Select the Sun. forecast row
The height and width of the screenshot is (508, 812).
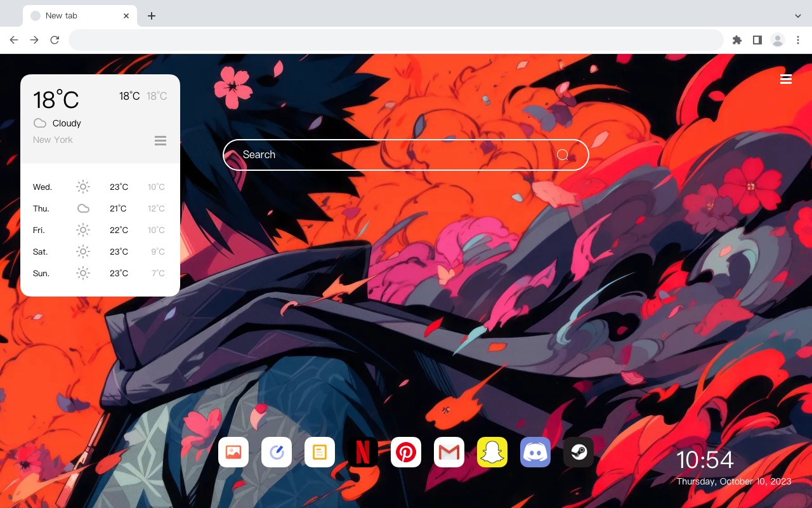pos(100,273)
